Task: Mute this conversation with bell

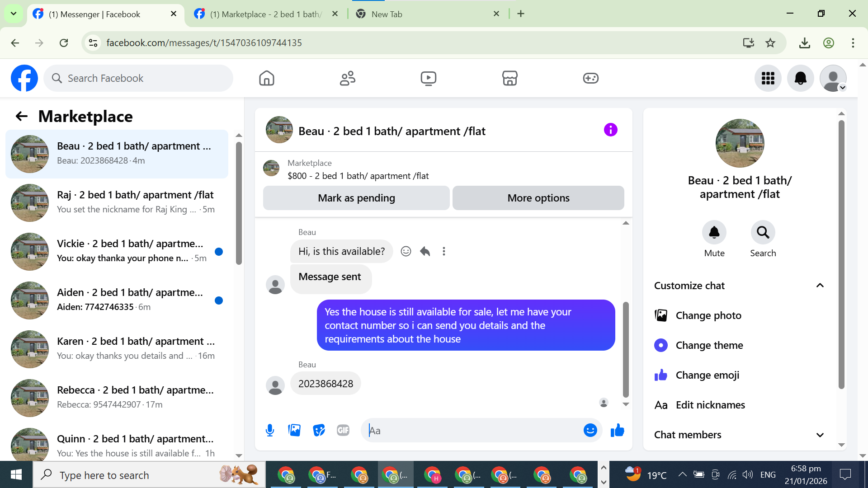Action: point(714,233)
